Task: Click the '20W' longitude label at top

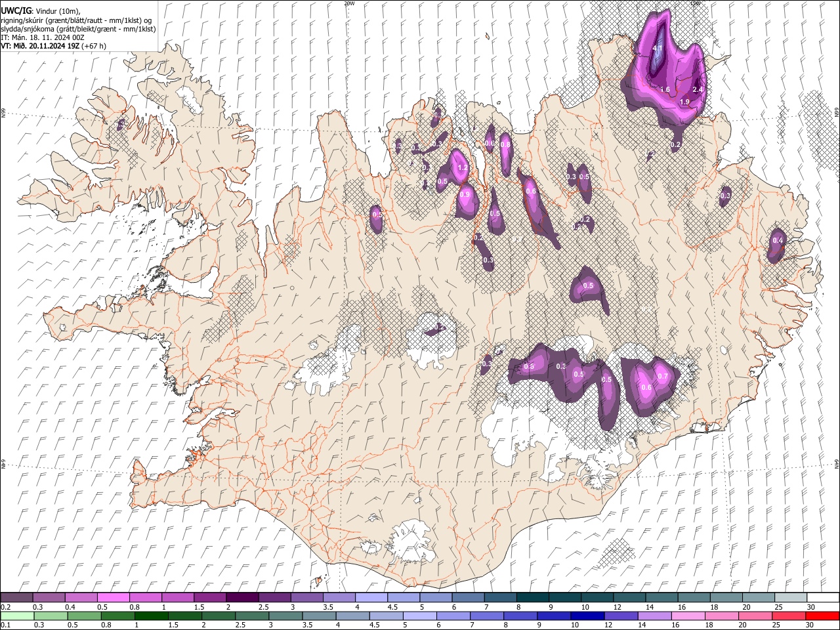Action: 348,3
